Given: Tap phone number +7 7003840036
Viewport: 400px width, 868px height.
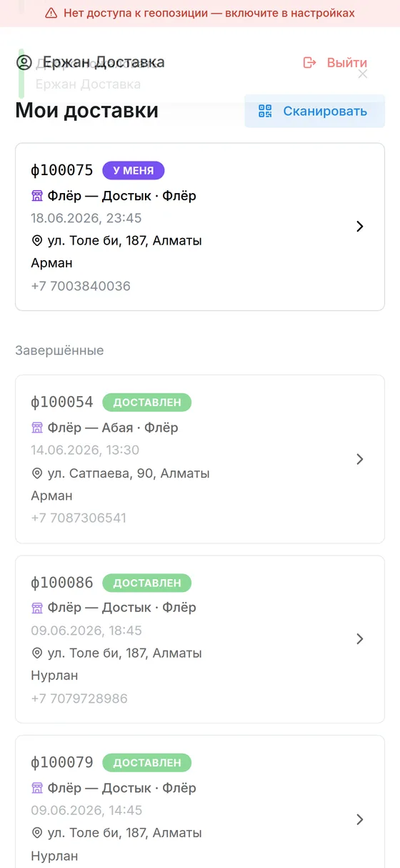Looking at the screenshot, I should click(81, 286).
